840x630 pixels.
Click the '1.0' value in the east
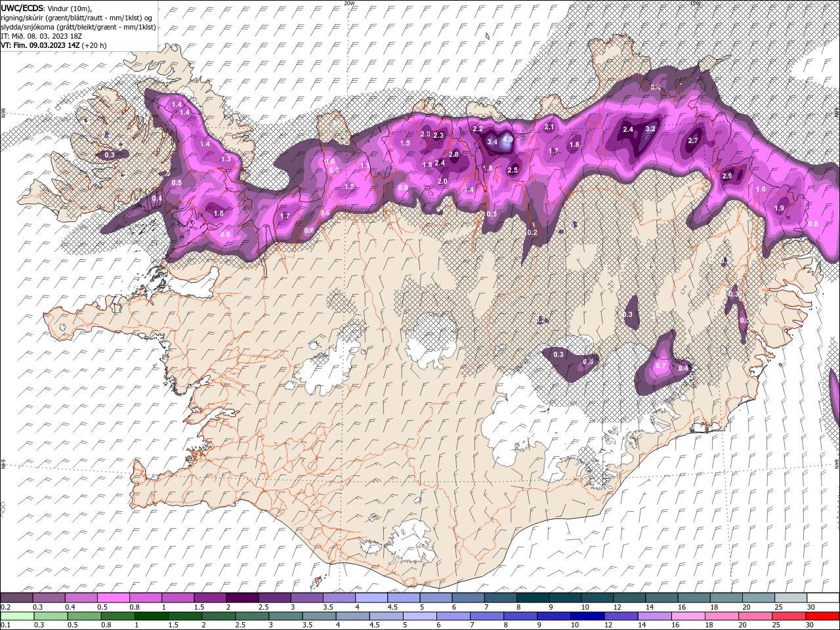point(761,189)
